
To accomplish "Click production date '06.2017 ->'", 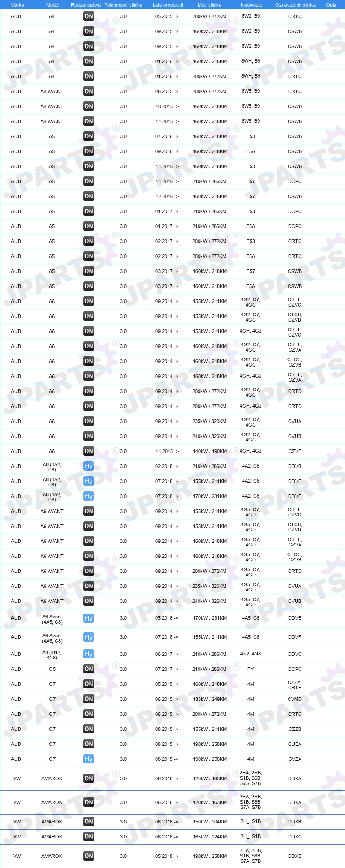I will click(x=167, y=654).
